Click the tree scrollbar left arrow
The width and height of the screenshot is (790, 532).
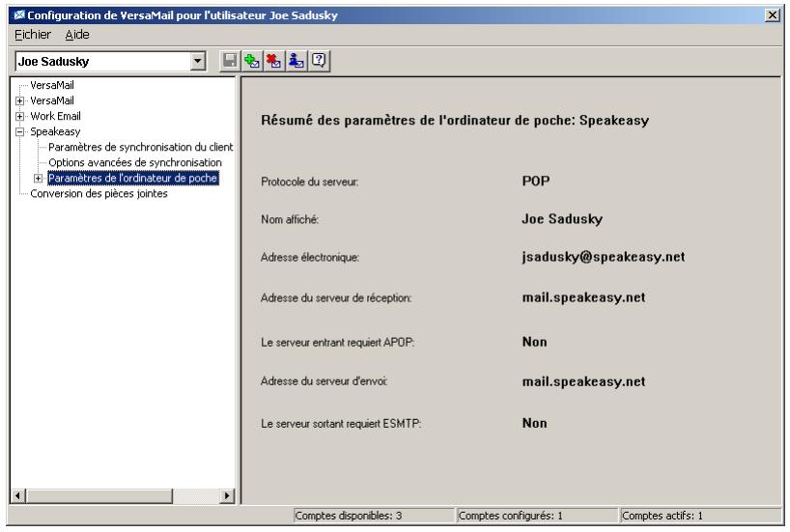pos(18,495)
